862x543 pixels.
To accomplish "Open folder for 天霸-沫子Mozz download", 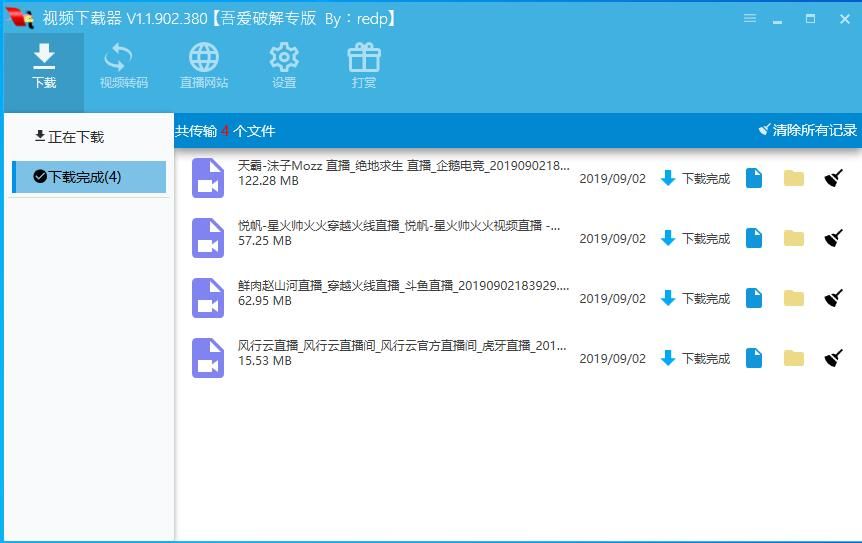I will coord(794,178).
